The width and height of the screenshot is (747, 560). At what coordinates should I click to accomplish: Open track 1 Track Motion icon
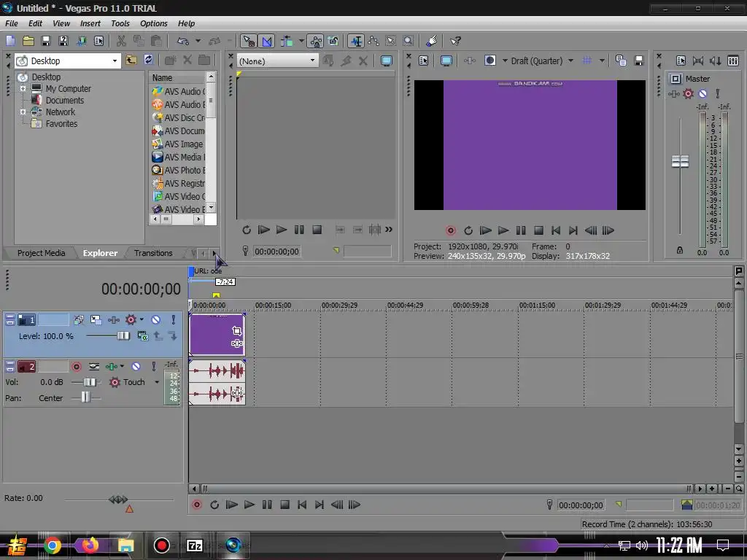point(96,320)
